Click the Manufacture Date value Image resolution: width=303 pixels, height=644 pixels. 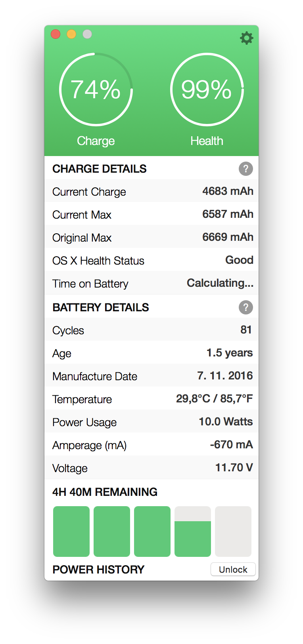pyautogui.click(x=225, y=375)
